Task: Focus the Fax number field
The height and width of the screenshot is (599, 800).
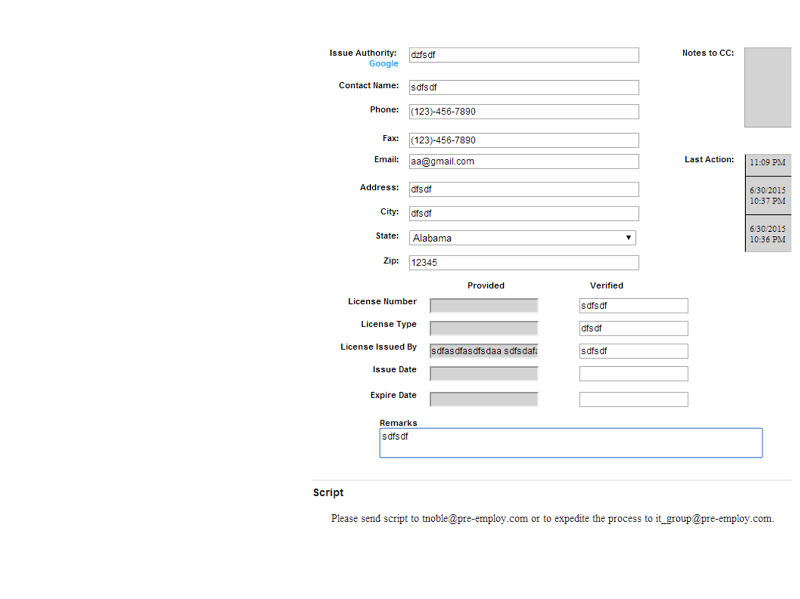Action: pos(523,140)
